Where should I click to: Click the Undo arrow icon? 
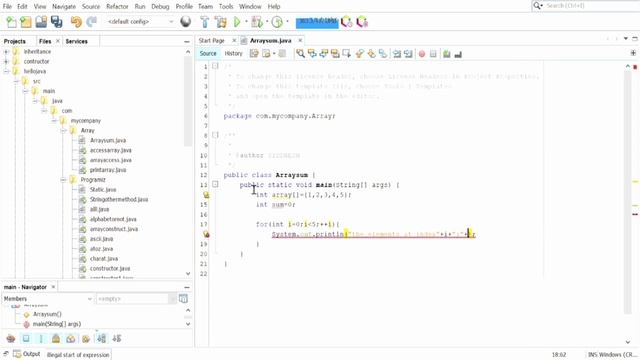coord(76,22)
